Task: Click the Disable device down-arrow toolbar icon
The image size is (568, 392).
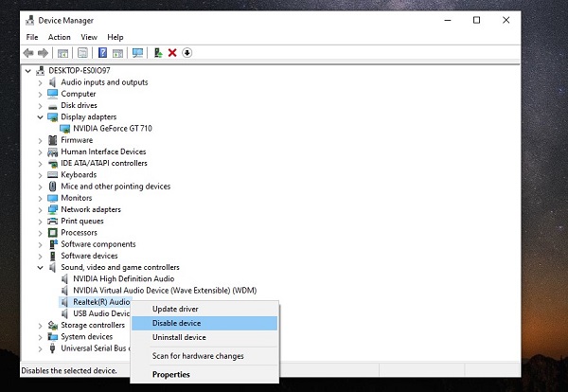Action: pos(186,53)
